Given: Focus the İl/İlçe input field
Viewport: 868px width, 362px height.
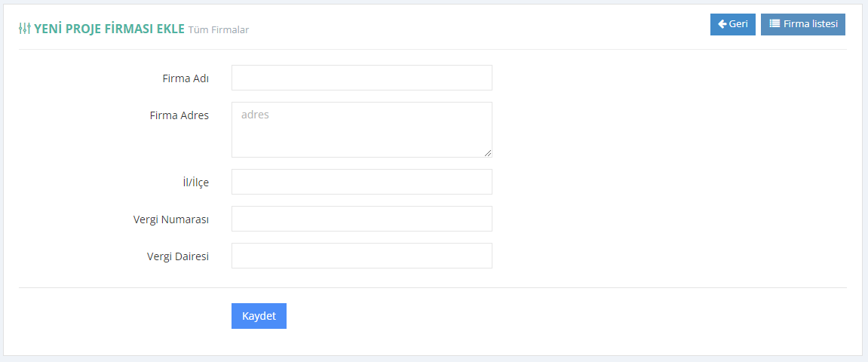Looking at the screenshot, I should (361, 182).
